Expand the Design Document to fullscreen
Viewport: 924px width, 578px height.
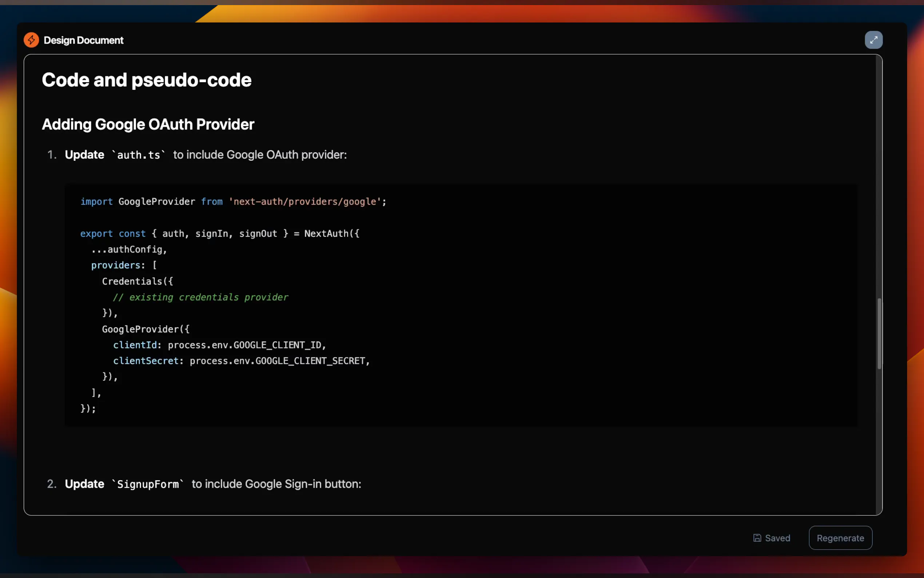click(x=873, y=40)
